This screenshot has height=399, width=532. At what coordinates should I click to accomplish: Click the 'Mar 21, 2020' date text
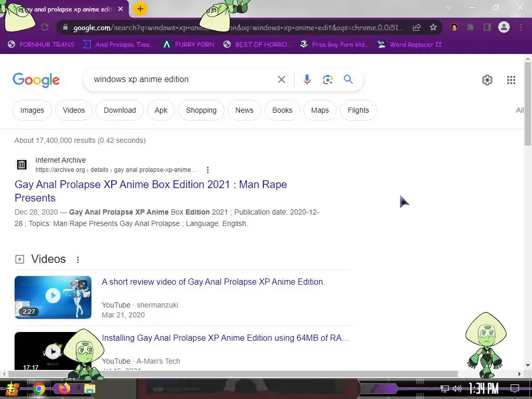(123, 315)
